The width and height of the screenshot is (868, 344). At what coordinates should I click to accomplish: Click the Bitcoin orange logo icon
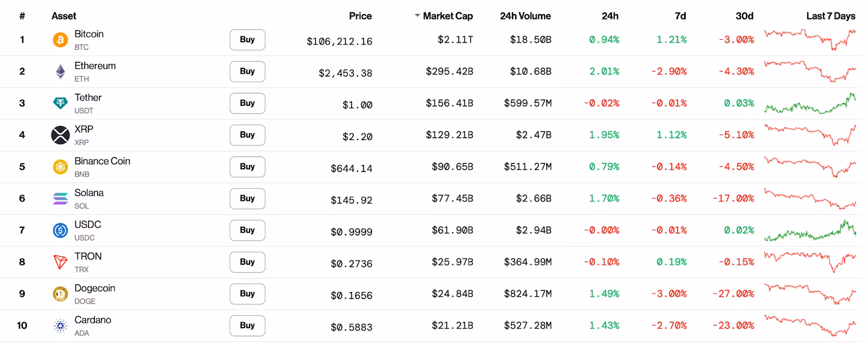60,40
